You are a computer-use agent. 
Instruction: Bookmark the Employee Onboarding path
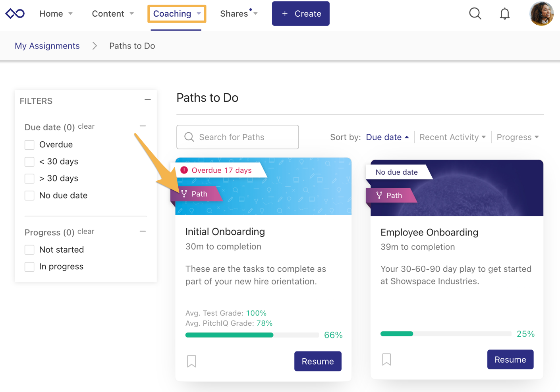pyautogui.click(x=386, y=359)
